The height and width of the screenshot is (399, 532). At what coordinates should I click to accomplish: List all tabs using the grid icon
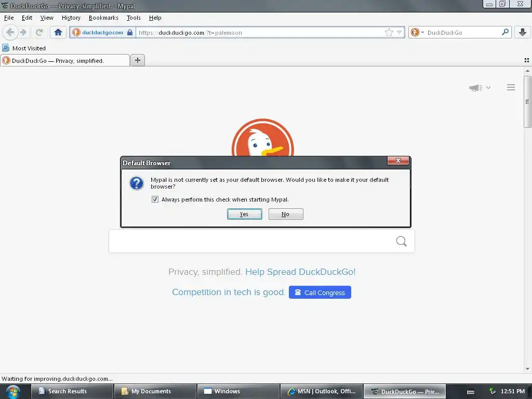(527, 60)
